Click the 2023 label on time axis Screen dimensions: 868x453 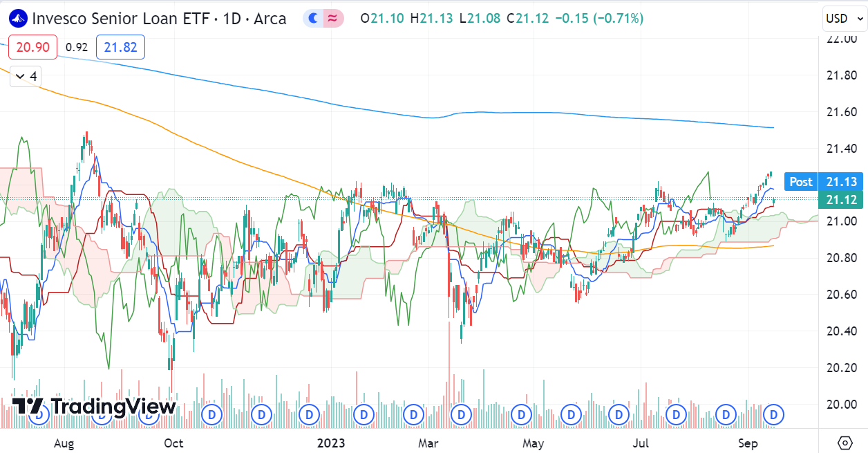pos(330,443)
